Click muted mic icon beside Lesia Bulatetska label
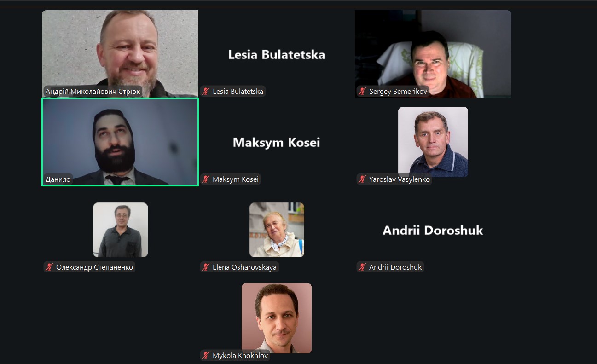 coord(206,92)
